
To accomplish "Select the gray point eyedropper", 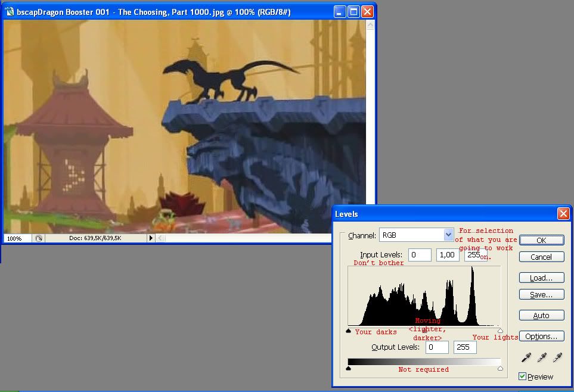I will click(542, 357).
